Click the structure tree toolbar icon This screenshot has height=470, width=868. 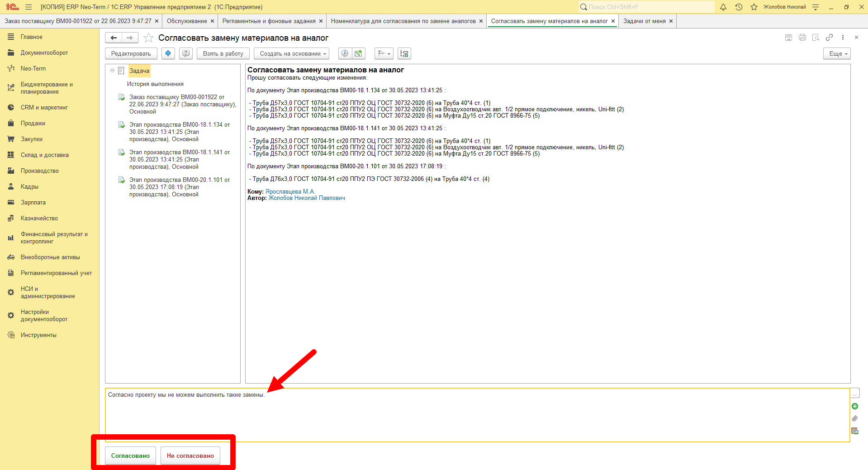click(404, 53)
